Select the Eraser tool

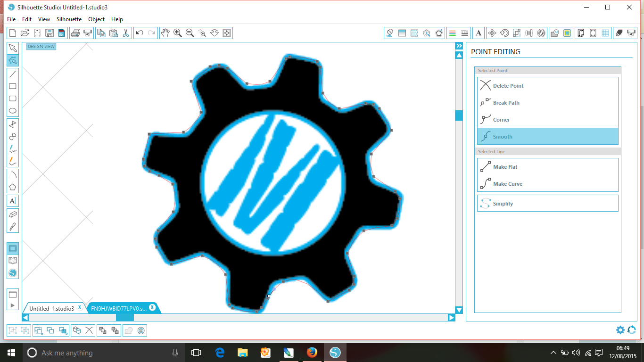pos(13,214)
